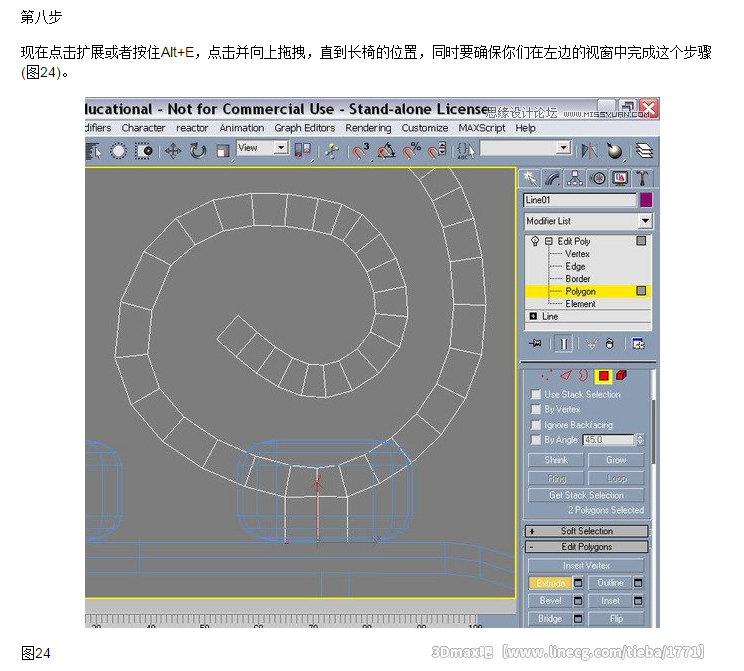
Task: Click the Pin Stack icon
Action: tap(536, 343)
